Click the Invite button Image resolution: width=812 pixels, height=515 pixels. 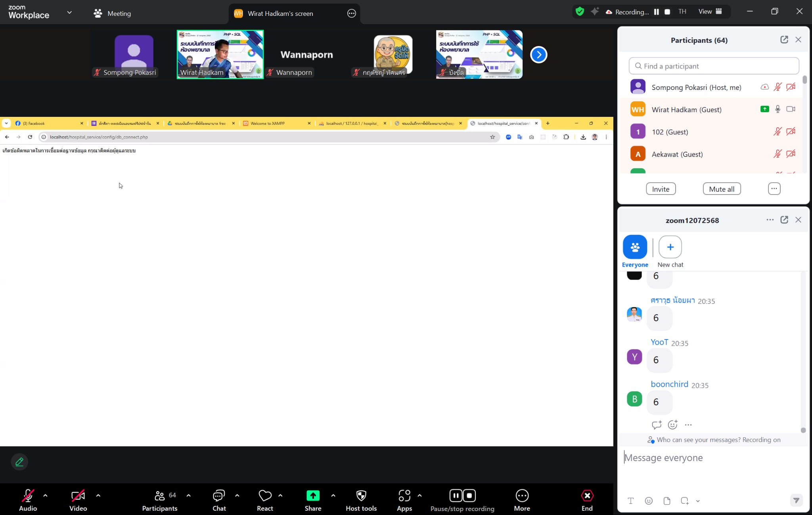tap(661, 189)
